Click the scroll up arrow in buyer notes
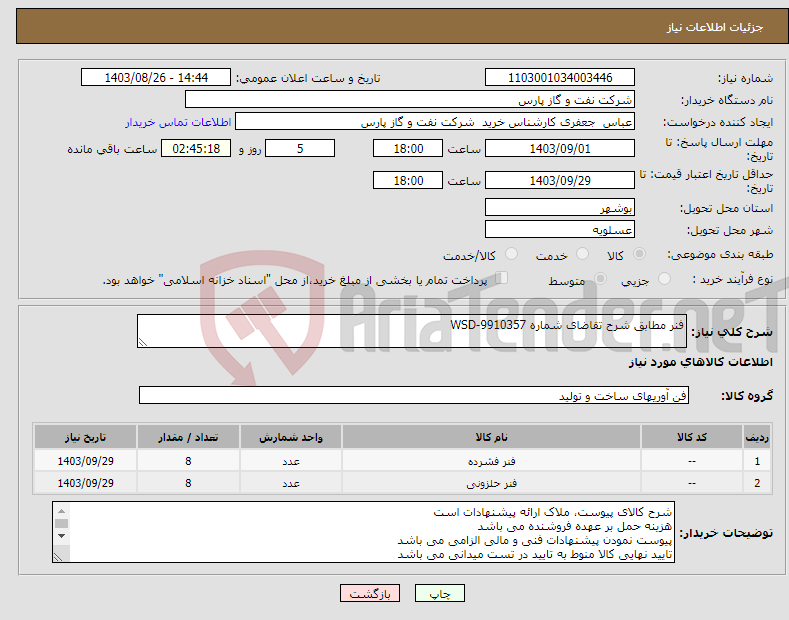 click(x=61, y=511)
